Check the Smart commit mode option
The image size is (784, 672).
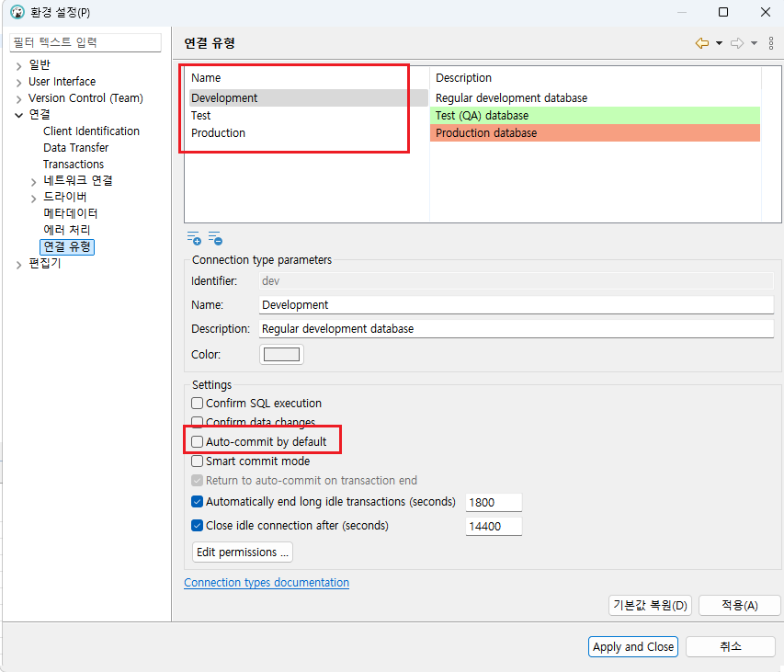[197, 461]
